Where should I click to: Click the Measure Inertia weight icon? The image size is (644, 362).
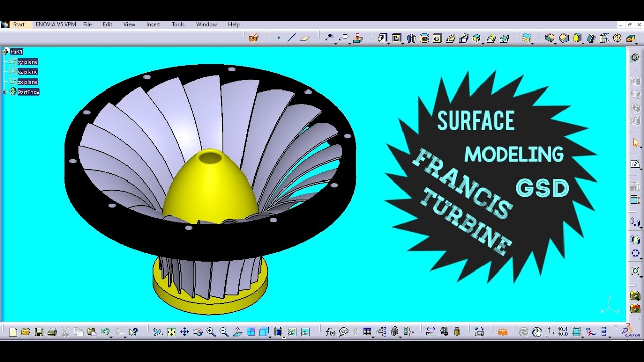click(x=457, y=332)
